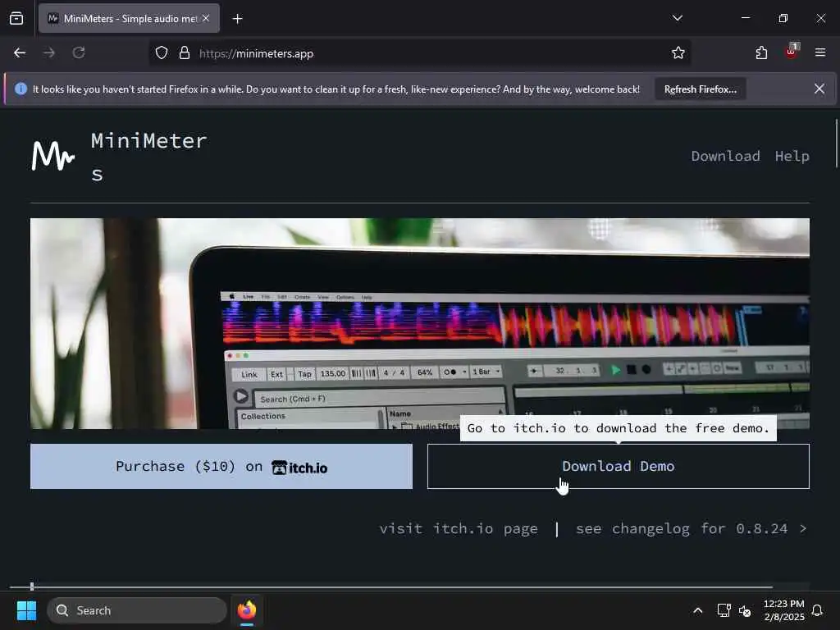Image resolution: width=840 pixels, height=630 pixels.
Task: Open the Windows Start menu
Action: (x=26, y=610)
